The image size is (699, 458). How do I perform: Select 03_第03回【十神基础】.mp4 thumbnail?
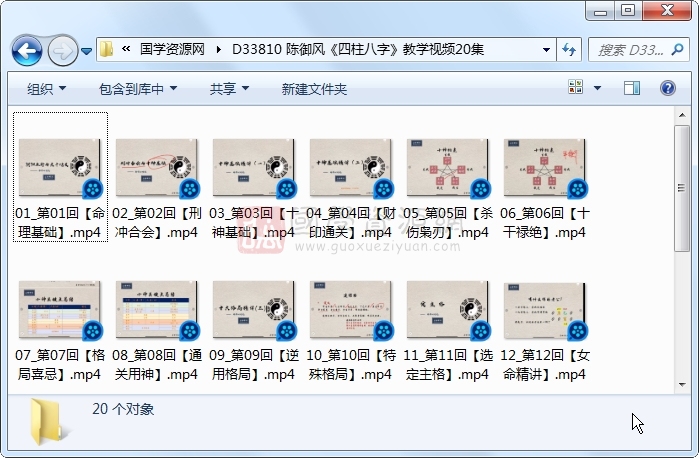pos(254,168)
